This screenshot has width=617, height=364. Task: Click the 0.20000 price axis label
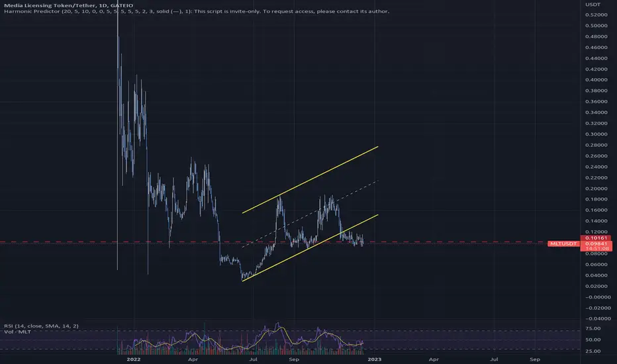click(x=596, y=189)
